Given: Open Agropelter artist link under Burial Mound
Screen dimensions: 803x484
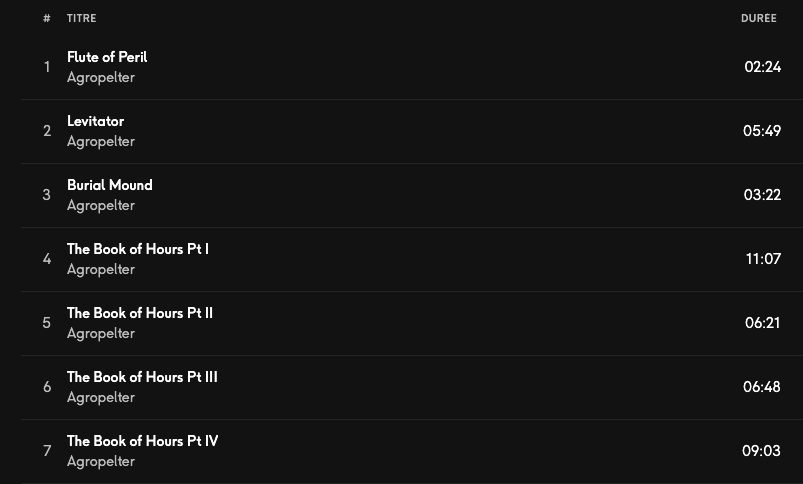Looking at the screenshot, I should click(100, 205).
